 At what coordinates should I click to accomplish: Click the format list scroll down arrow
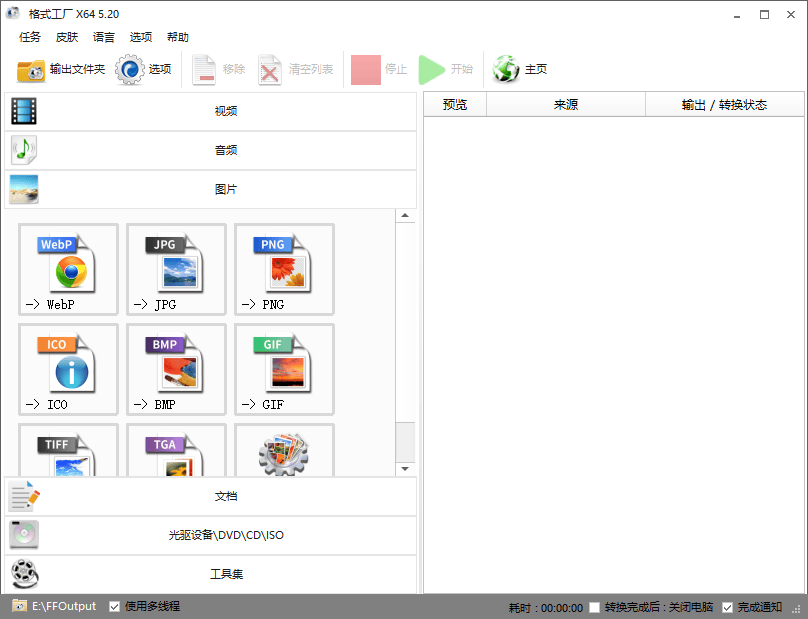pyautogui.click(x=405, y=469)
